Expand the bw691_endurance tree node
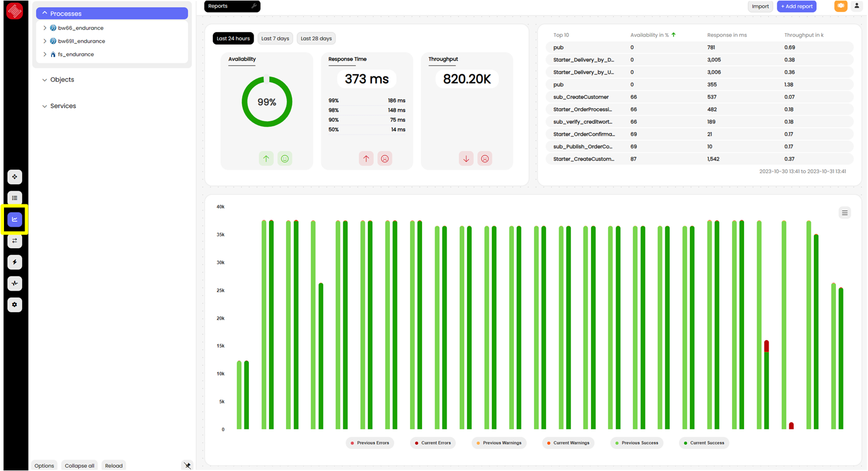Image resolution: width=868 pixels, height=471 pixels. (45, 41)
